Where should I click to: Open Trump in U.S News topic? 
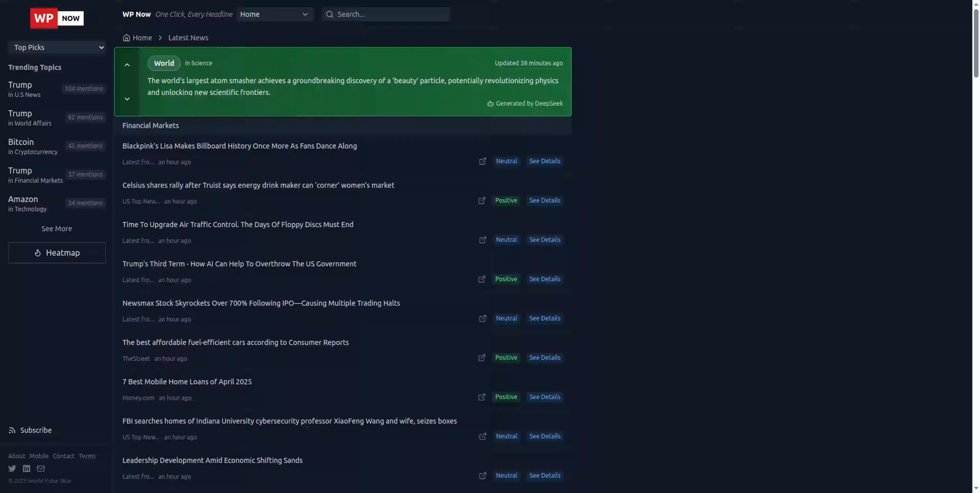point(57,89)
